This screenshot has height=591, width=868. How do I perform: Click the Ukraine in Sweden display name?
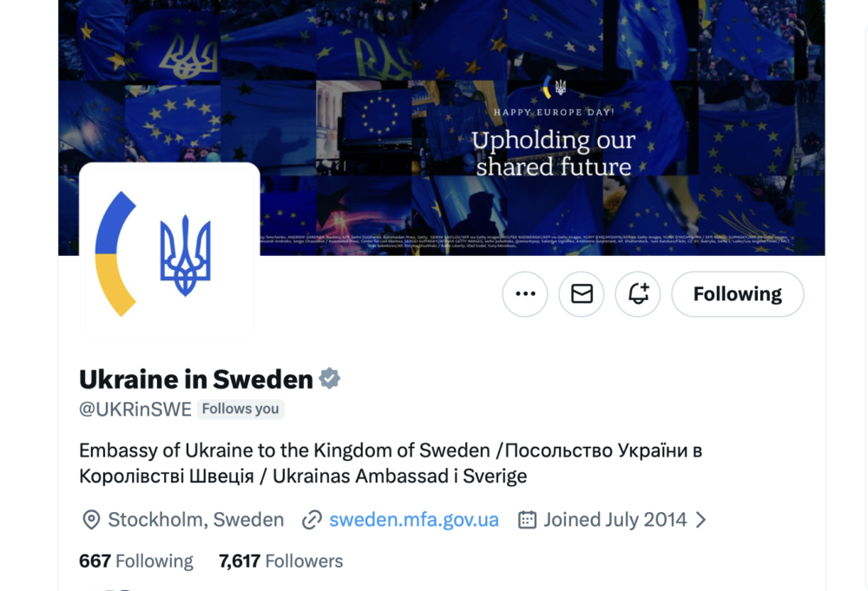click(195, 379)
